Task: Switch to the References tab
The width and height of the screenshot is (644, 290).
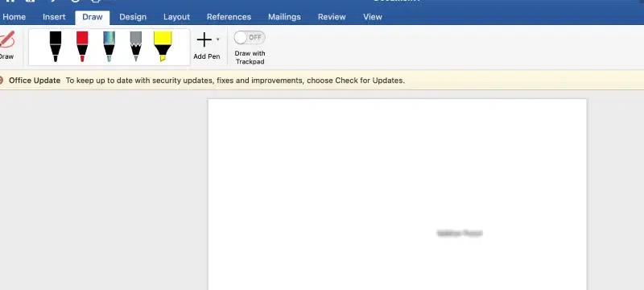Action: point(229,17)
